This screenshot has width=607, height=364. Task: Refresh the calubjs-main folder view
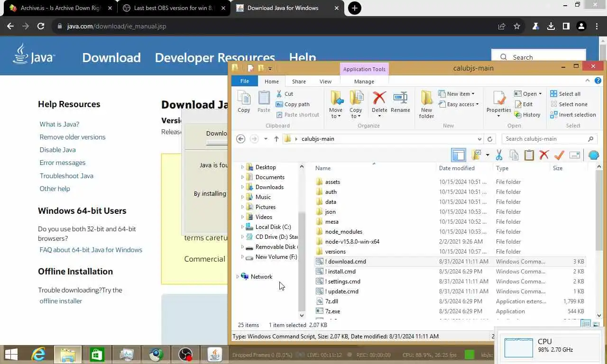click(x=490, y=139)
